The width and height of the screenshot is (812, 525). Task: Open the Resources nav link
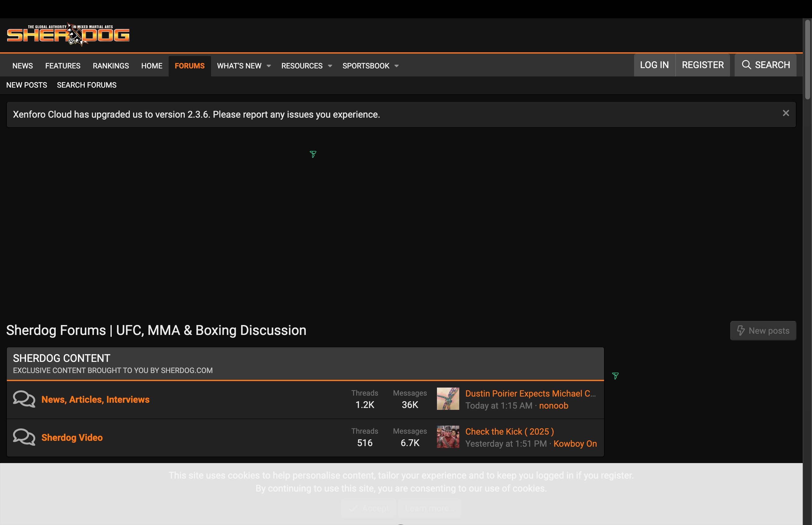click(x=302, y=66)
